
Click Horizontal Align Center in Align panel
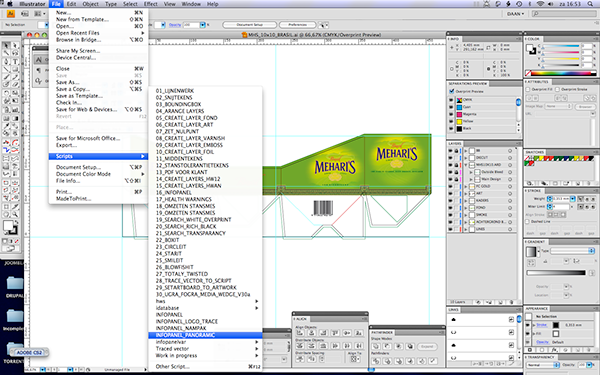311,333
